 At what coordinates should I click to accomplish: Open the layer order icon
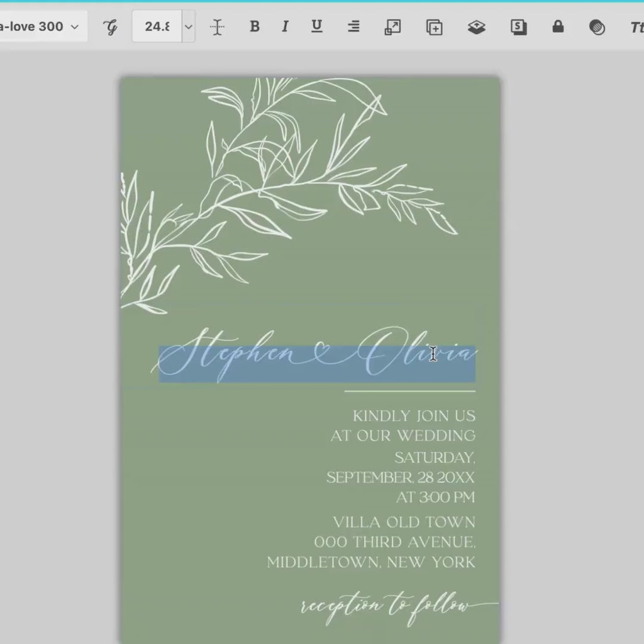pyautogui.click(x=477, y=27)
